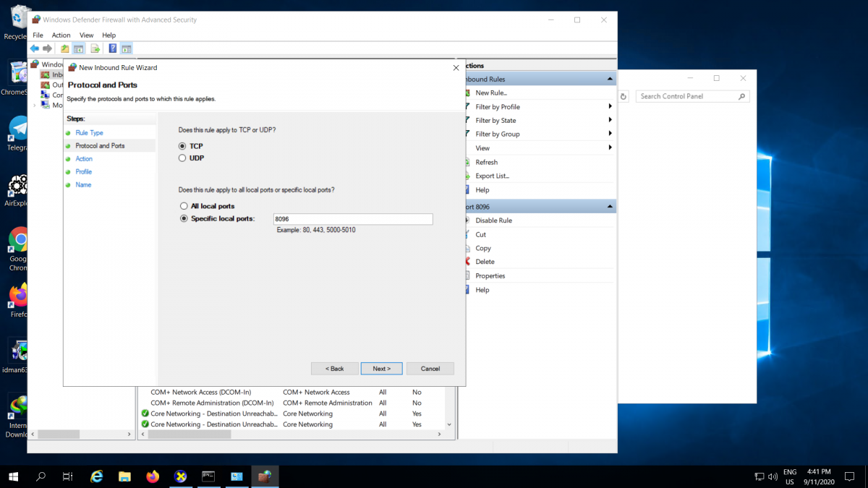Viewport: 868px width, 488px height.
Task: Click the Cancel button in the wizard
Action: pos(430,369)
